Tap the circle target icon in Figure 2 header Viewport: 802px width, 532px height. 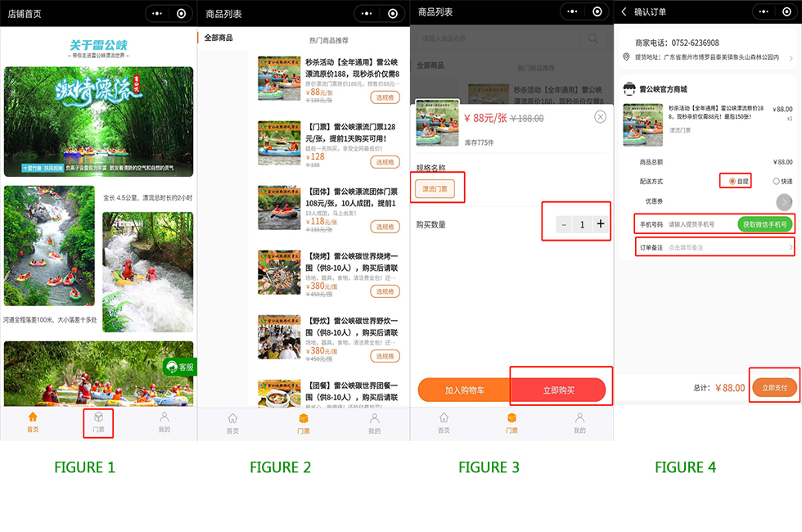pyautogui.click(x=393, y=14)
